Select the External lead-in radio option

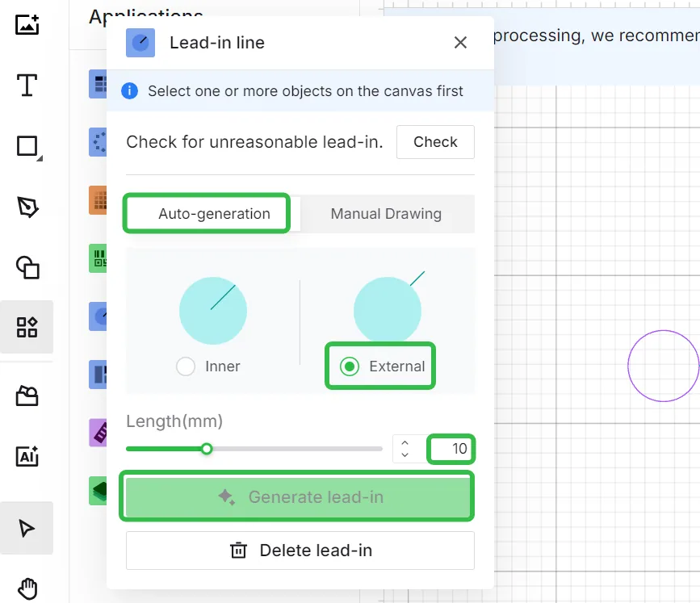pos(350,366)
